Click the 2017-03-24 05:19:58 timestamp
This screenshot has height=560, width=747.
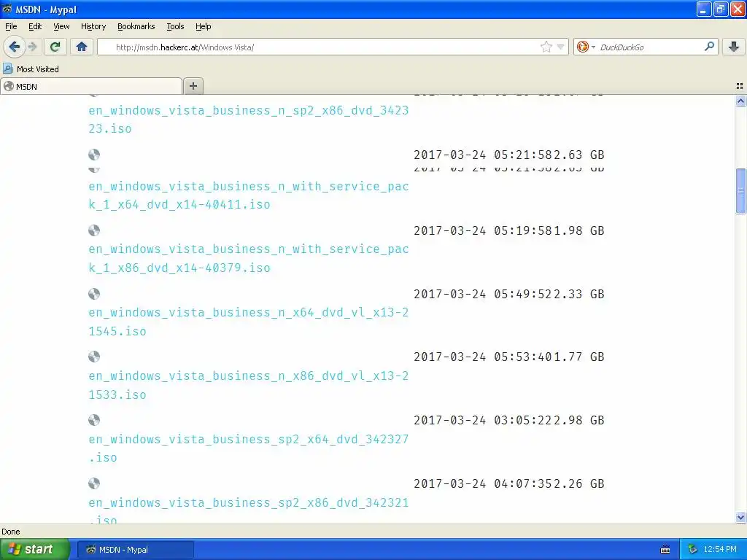coord(483,230)
